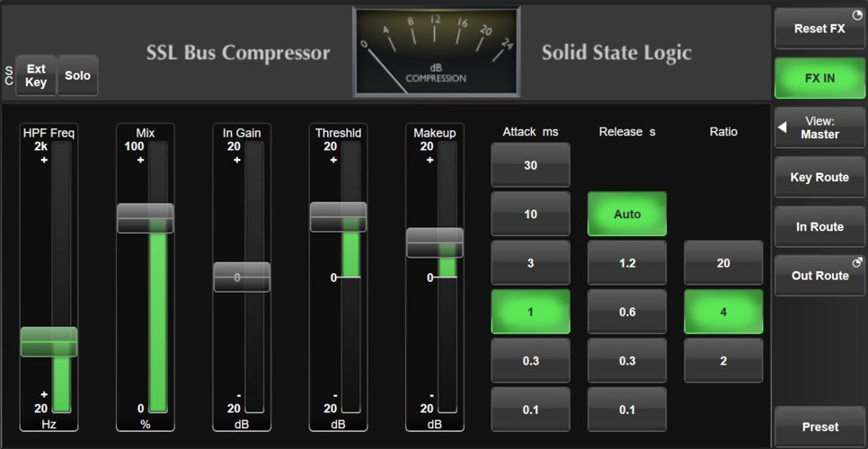Click the SSL Bus Compressor title

[x=238, y=53]
